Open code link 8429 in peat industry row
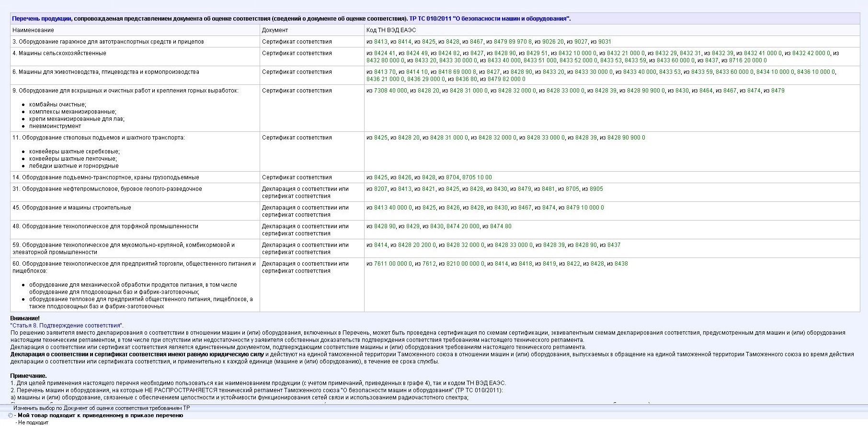 (x=413, y=226)
